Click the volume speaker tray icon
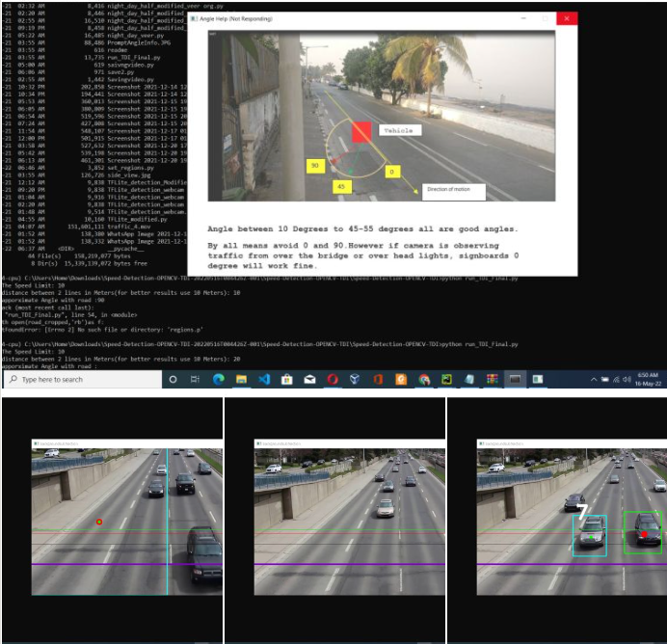The width and height of the screenshot is (667, 644). pyautogui.click(x=627, y=380)
